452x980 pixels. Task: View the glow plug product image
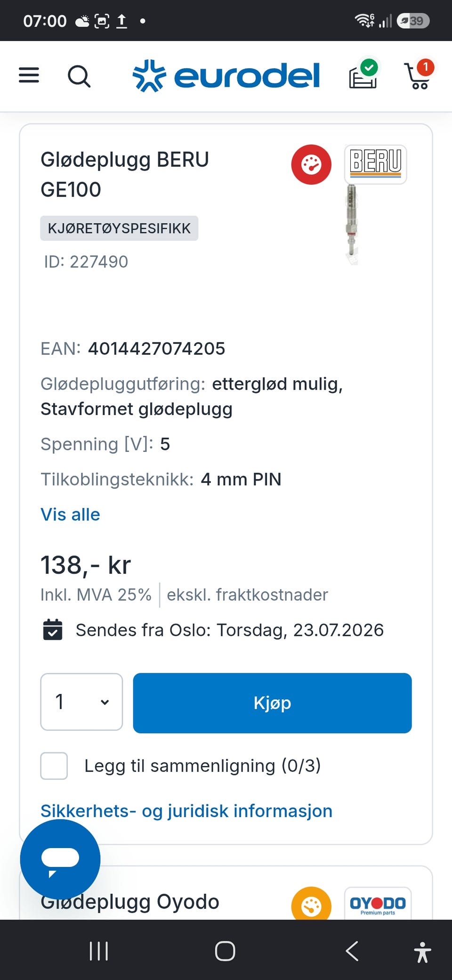(x=352, y=224)
